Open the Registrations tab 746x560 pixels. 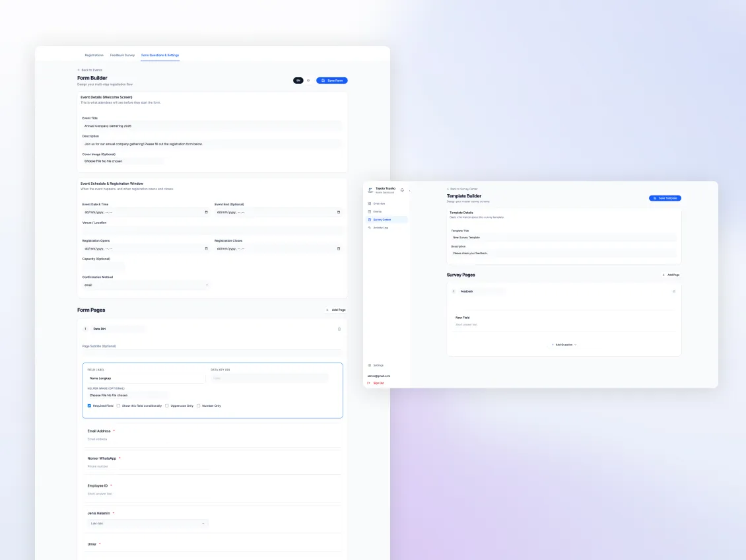(94, 55)
